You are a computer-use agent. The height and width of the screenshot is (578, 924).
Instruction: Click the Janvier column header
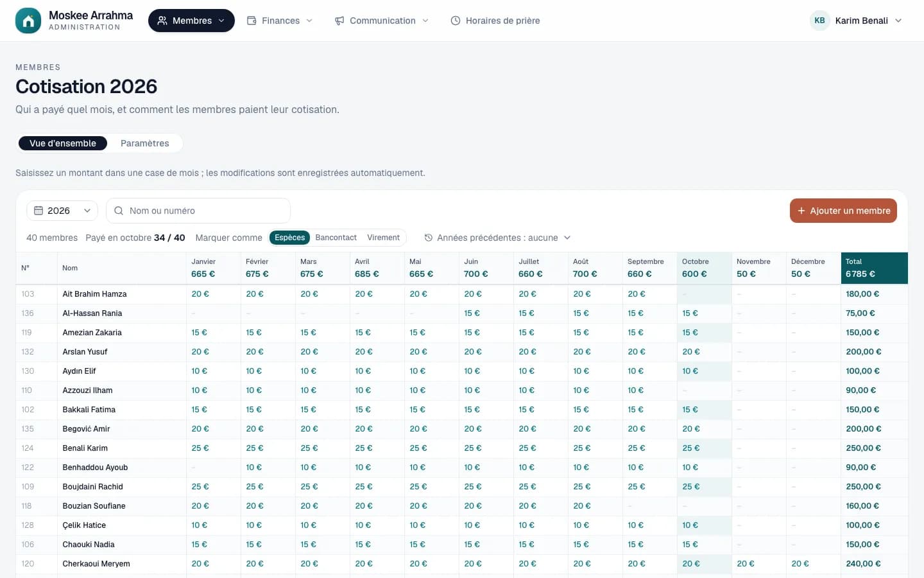click(213, 268)
